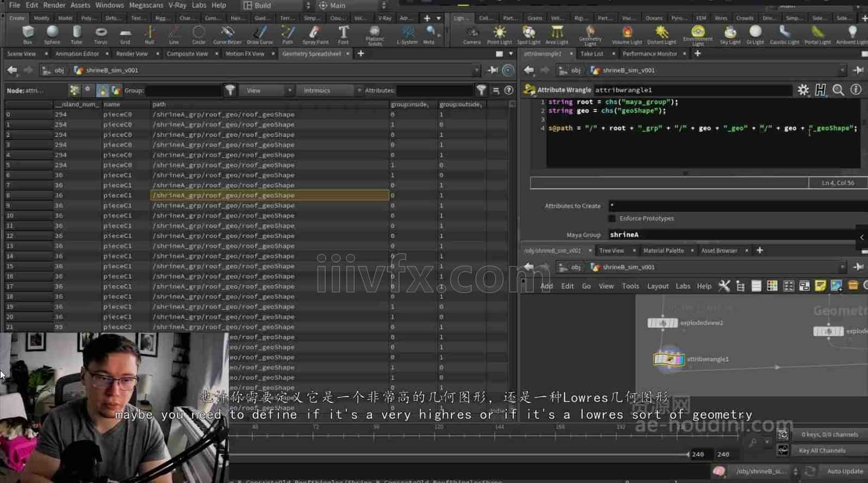
Task: Click Key All Channels button
Action: tap(822, 450)
